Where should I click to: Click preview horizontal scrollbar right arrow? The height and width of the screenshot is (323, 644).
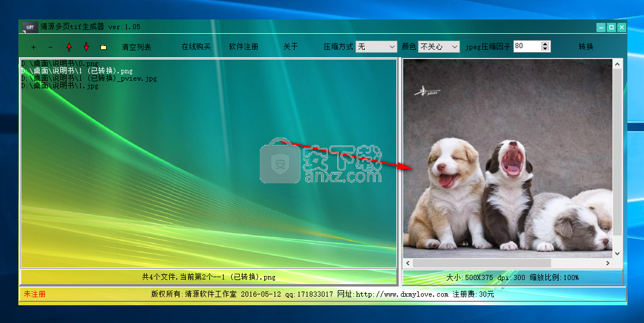pyautogui.click(x=608, y=263)
